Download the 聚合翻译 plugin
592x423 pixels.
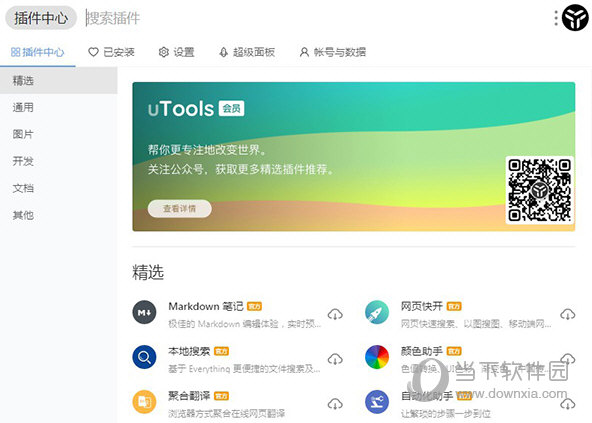click(x=335, y=404)
